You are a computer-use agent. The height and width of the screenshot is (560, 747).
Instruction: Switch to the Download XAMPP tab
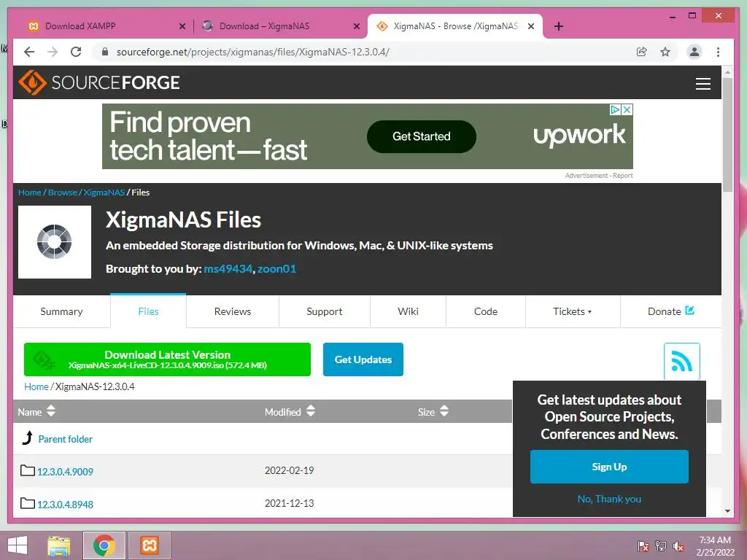coord(106,26)
